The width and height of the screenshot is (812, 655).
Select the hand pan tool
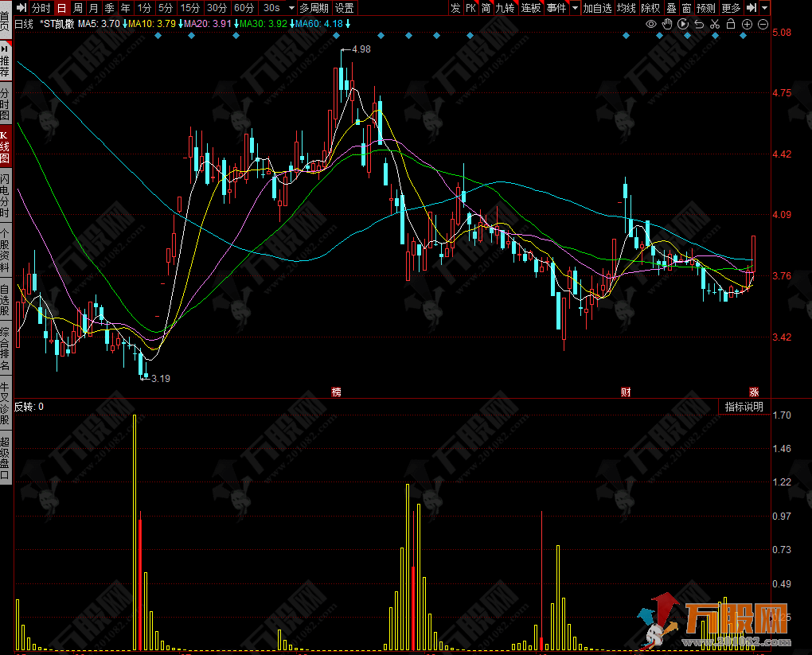[x=667, y=25]
